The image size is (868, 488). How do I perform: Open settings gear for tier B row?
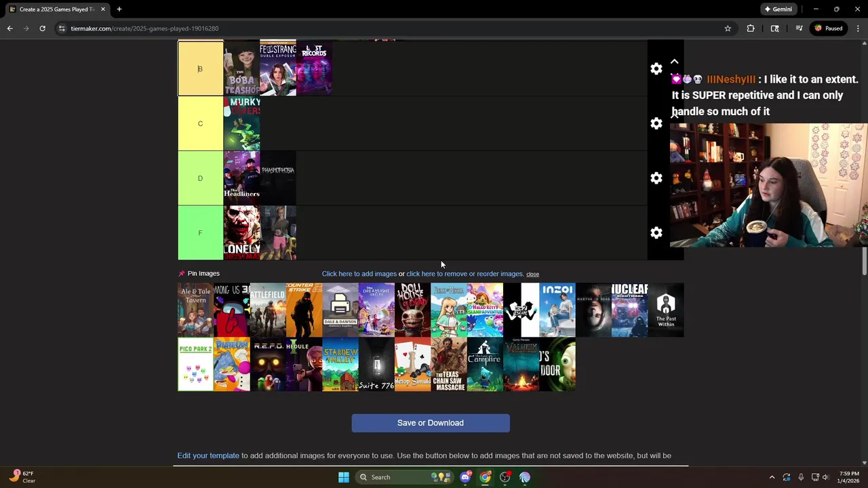[x=656, y=69]
